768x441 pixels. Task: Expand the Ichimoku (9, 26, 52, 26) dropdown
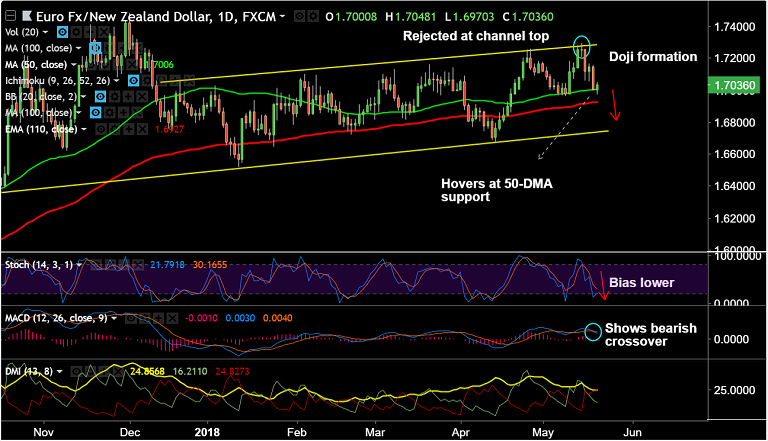tap(117, 80)
